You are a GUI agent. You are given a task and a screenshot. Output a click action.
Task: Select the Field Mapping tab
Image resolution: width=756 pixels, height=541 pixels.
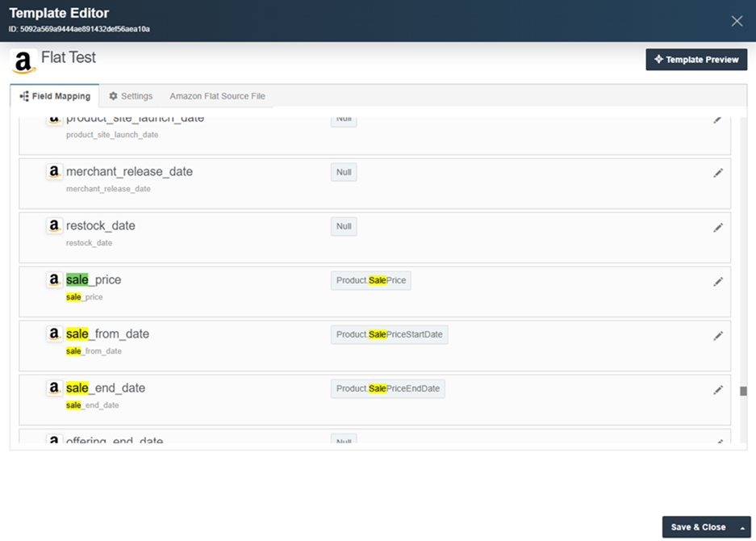(x=55, y=96)
